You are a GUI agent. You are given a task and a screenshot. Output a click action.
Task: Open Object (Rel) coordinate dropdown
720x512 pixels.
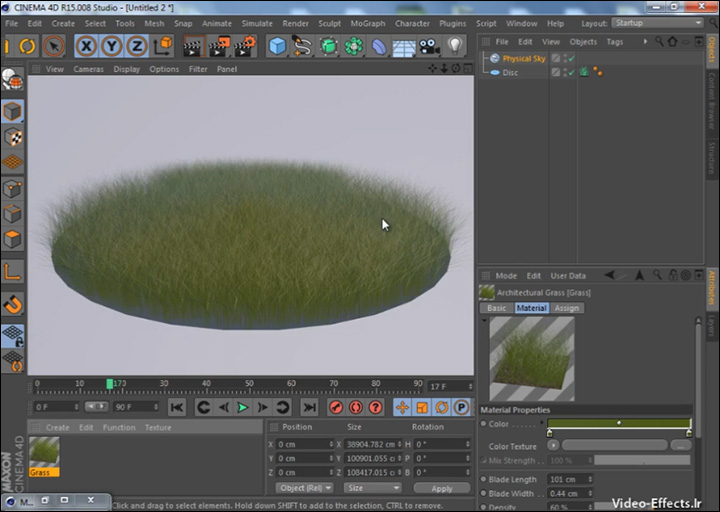(x=304, y=488)
